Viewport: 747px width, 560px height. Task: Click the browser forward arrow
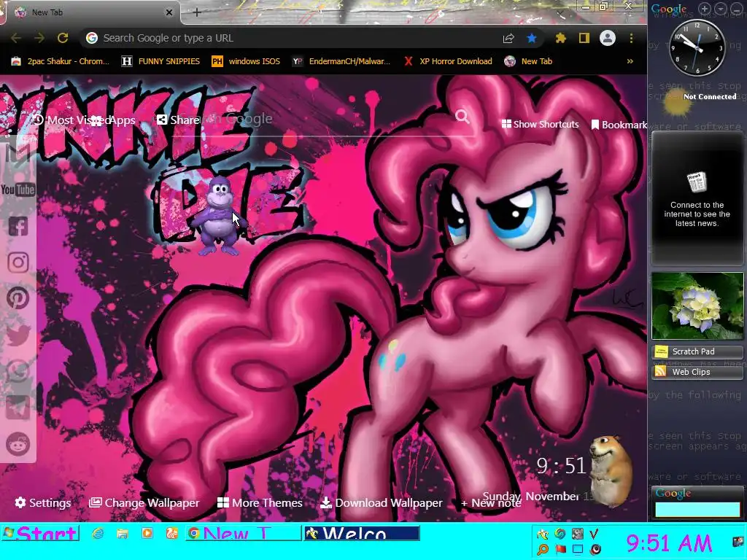click(39, 38)
